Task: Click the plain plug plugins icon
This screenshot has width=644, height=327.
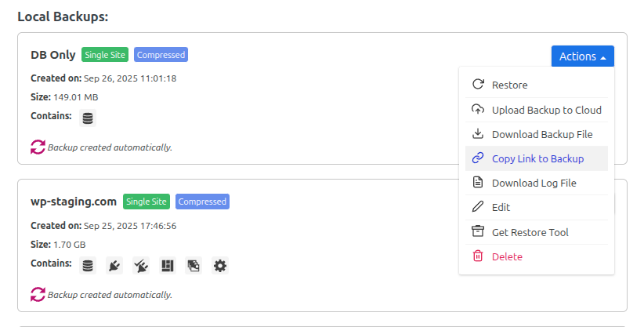Action: [x=114, y=266]
